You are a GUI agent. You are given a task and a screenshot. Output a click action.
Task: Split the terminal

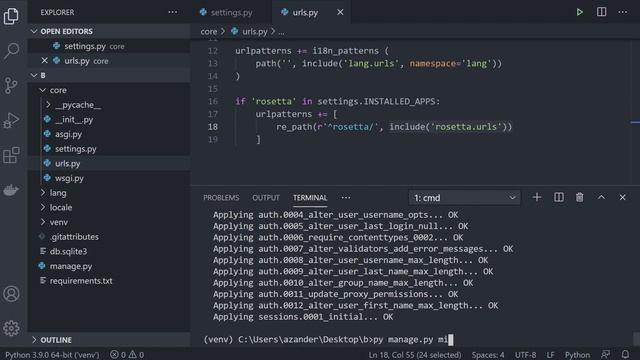click(559, 198)
